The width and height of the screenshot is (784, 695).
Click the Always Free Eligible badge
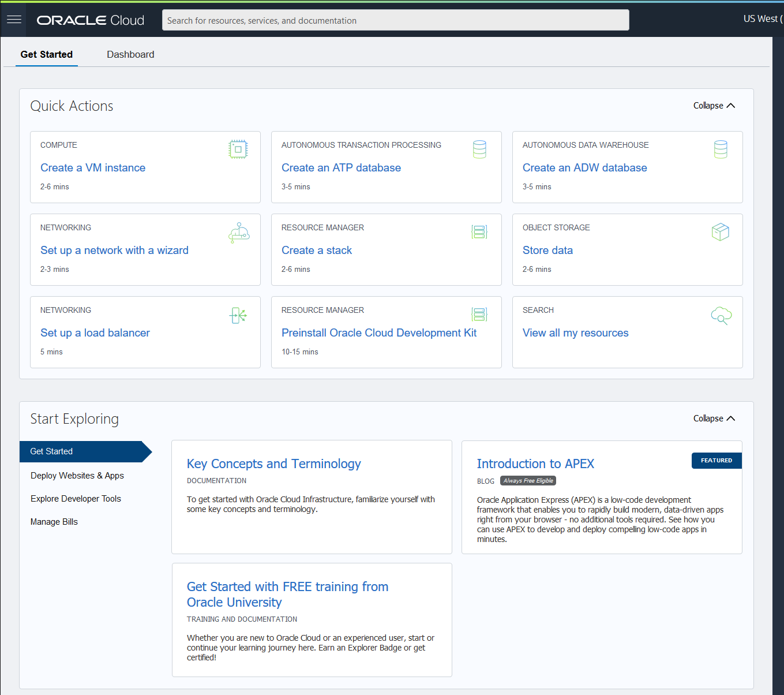point(528,481)
